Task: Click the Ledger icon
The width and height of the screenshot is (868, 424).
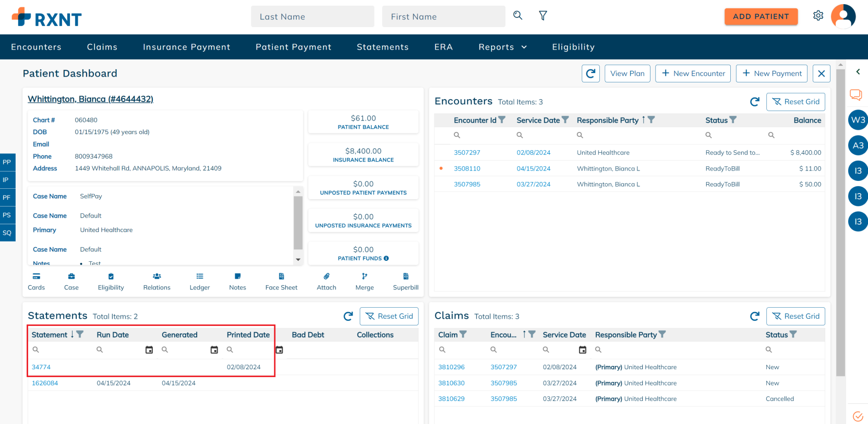Action: pos(200,276)
